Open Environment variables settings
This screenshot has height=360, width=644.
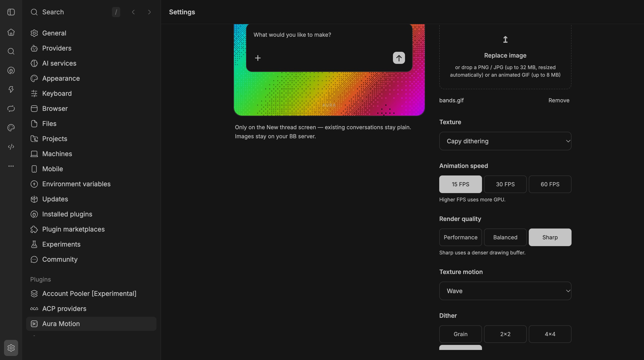(x=91, y=184)
